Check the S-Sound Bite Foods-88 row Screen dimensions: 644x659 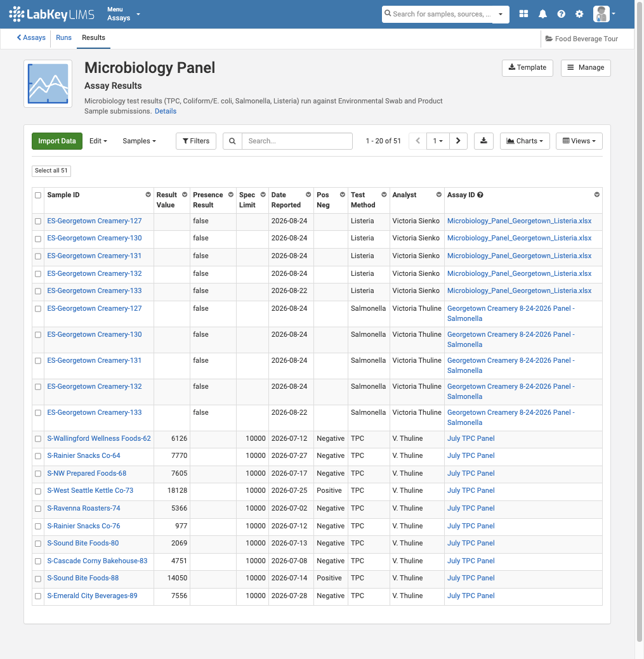[38, 578]
